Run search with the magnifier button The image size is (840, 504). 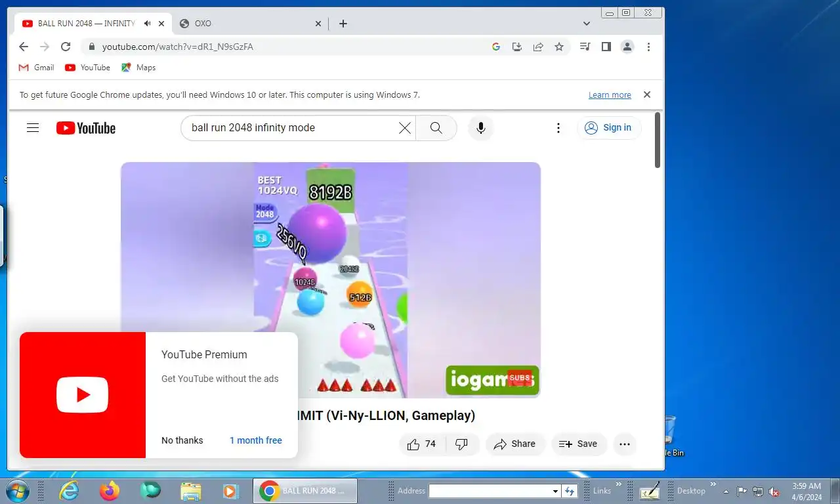pos(436,128)
